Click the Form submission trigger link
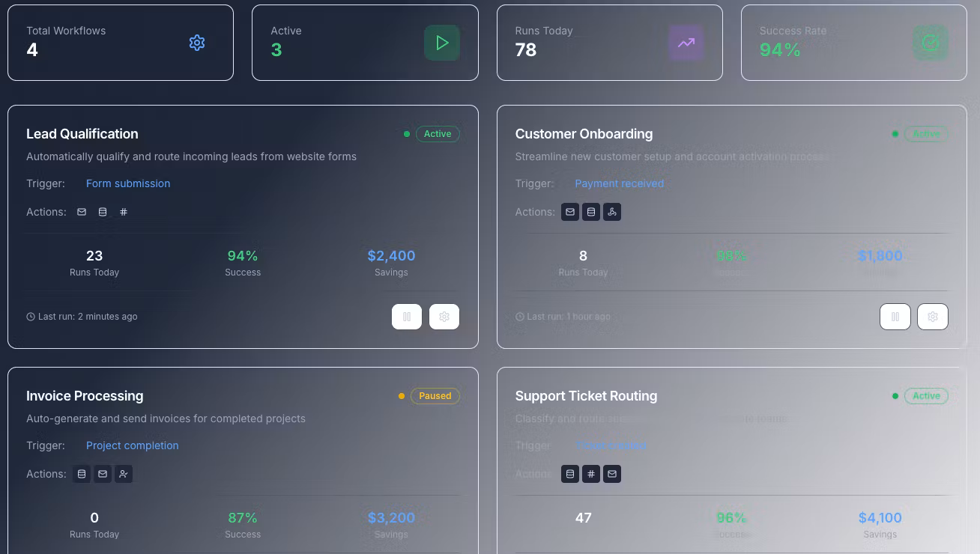Viewport: 980px width, 554px height. tap(128, 183)
